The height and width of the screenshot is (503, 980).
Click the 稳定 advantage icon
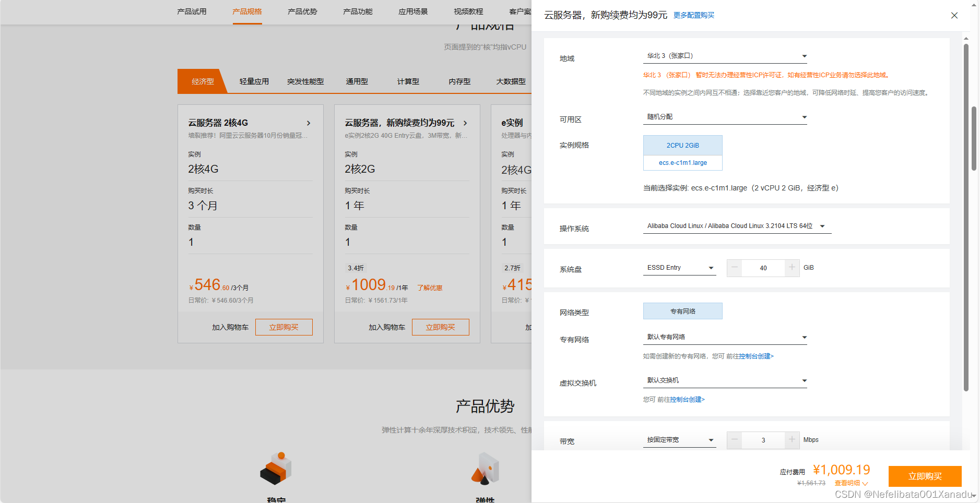[x=276, y=468]
